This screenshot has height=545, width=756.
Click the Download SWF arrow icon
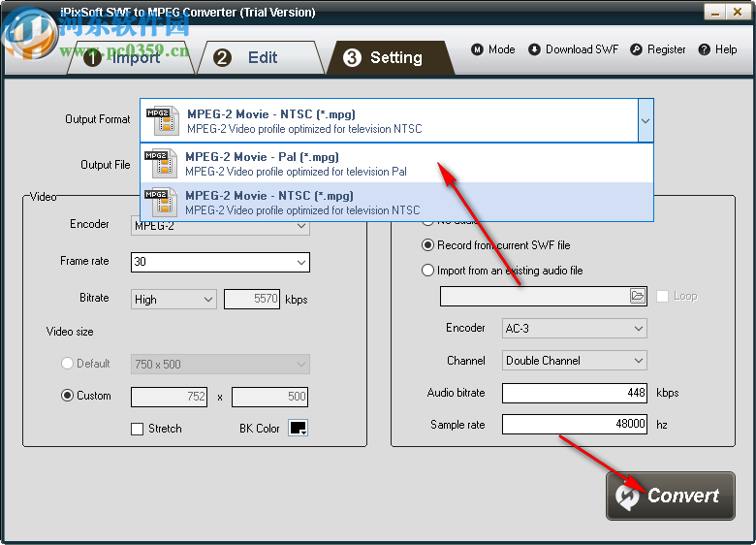534,49
